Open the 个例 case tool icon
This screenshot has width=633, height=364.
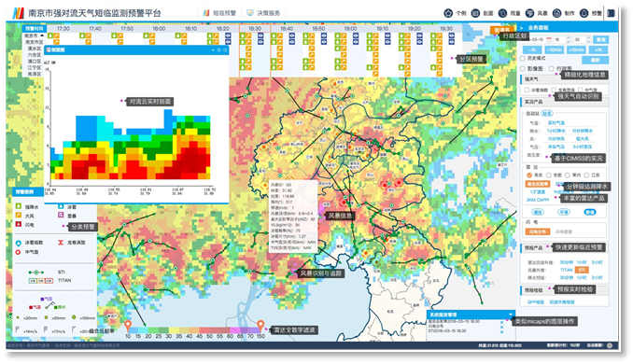coord(448,13)
